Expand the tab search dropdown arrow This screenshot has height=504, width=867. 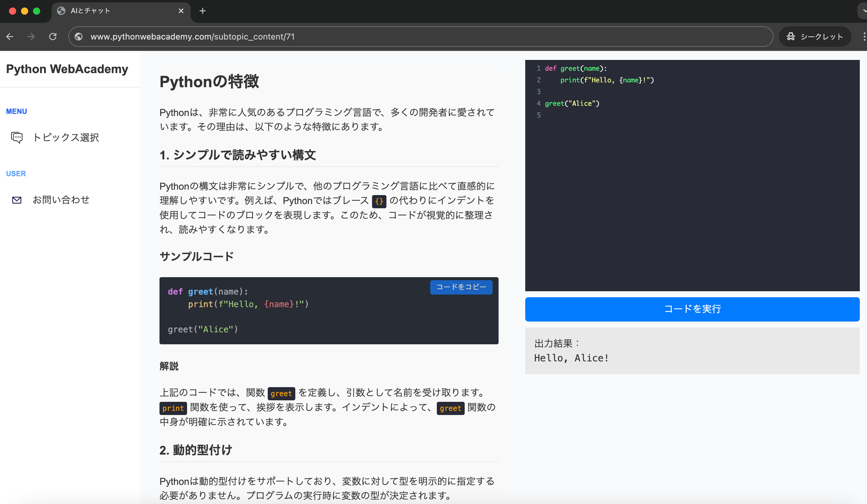pyautogui.click(x=864, y=11)
